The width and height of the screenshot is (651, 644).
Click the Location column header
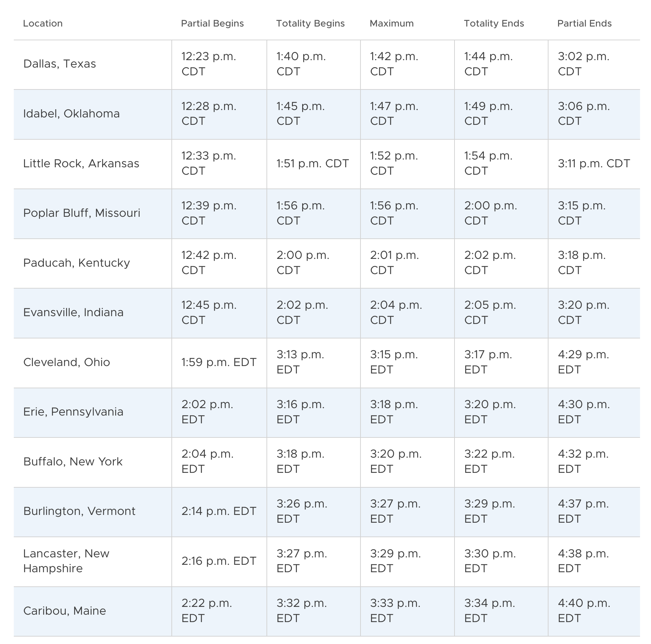pos(43,23)
